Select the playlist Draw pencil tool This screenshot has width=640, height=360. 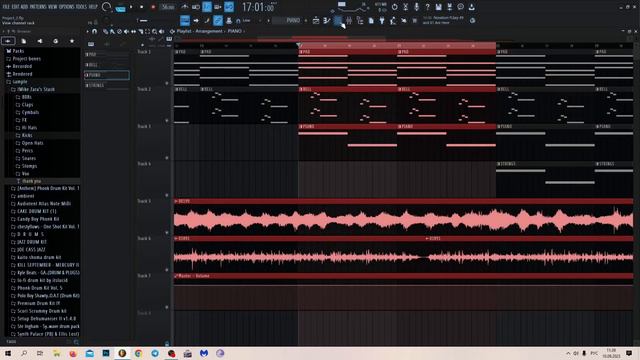click(x=105, y=31)
